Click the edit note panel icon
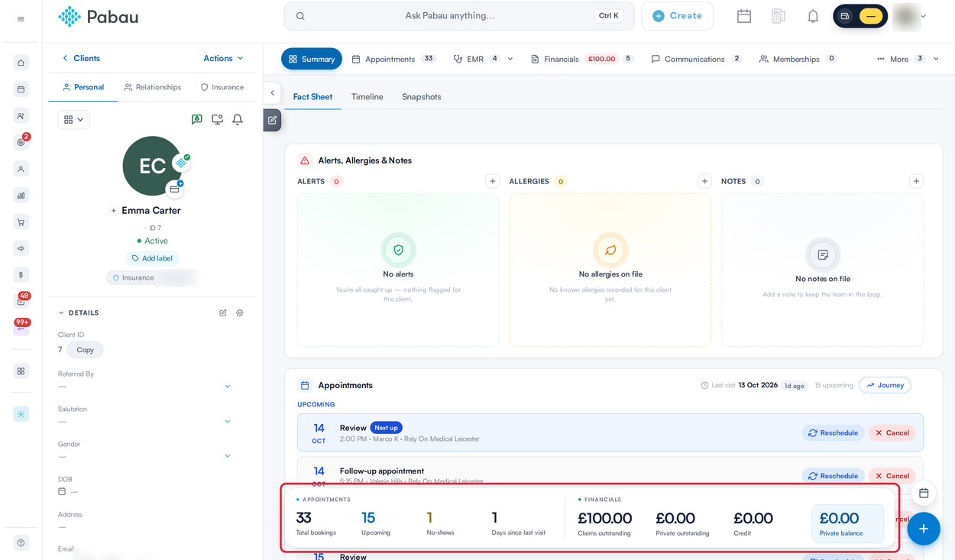Viewport: 955px width, 560px height. click(272, 120)
